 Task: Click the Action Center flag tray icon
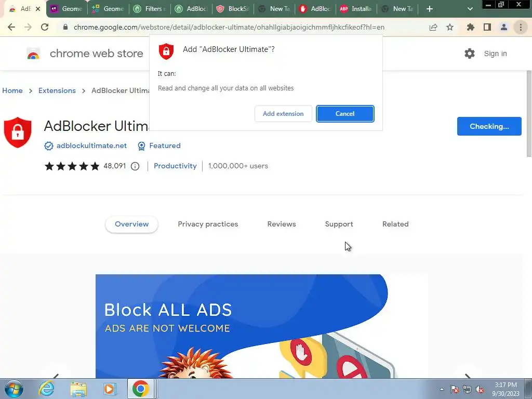tap(455, 390)
